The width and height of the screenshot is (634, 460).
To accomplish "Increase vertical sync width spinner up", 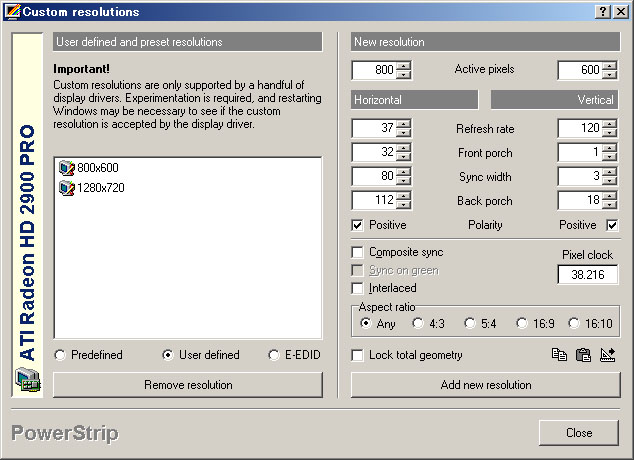I will (x=609, y=172).
